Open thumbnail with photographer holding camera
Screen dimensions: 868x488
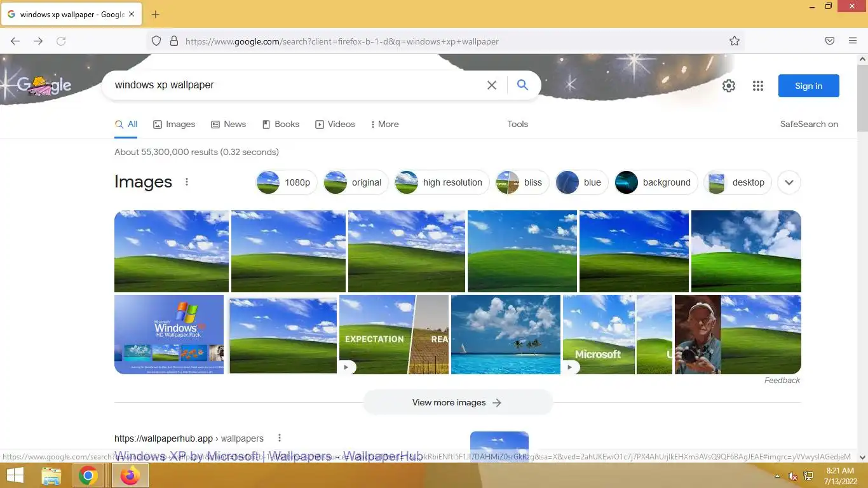[738, 334]
